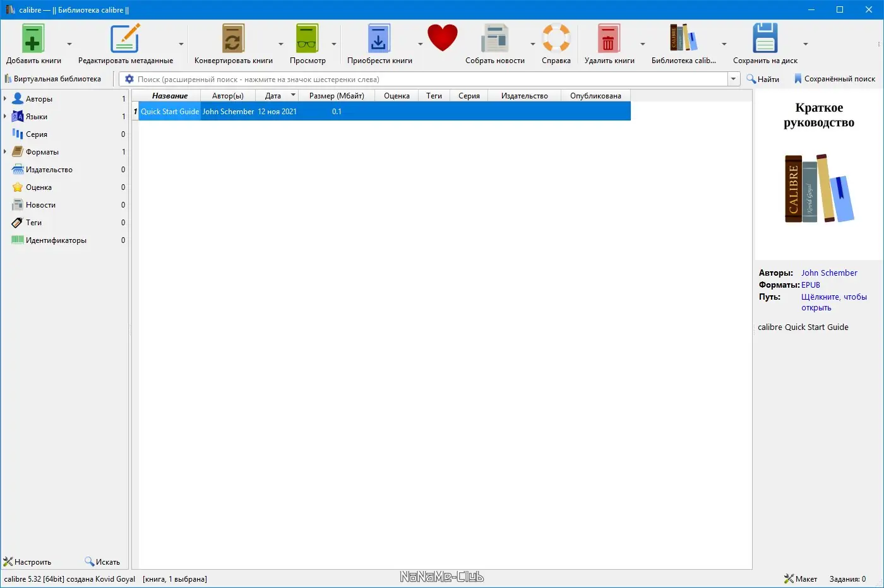The width and height of the screenshot is (884, 588).
Task: Click the Fetch news (Собрать новости) icon
Action: click(494, 38)
